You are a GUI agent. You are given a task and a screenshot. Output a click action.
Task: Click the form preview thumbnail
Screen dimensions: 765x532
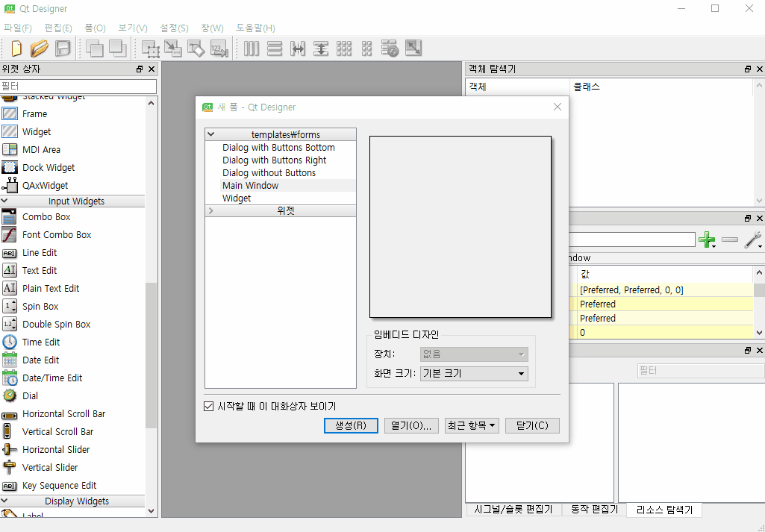(460, 227)
